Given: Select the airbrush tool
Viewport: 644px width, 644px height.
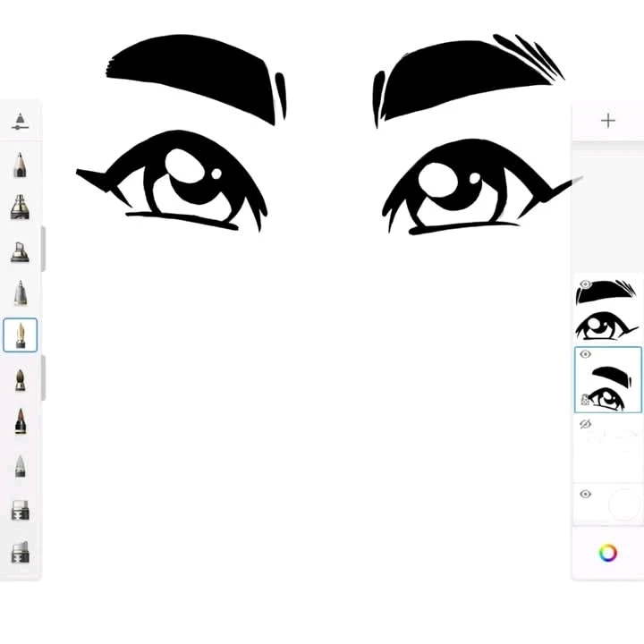Looking at the screenshot, I should tap(20, 208).
